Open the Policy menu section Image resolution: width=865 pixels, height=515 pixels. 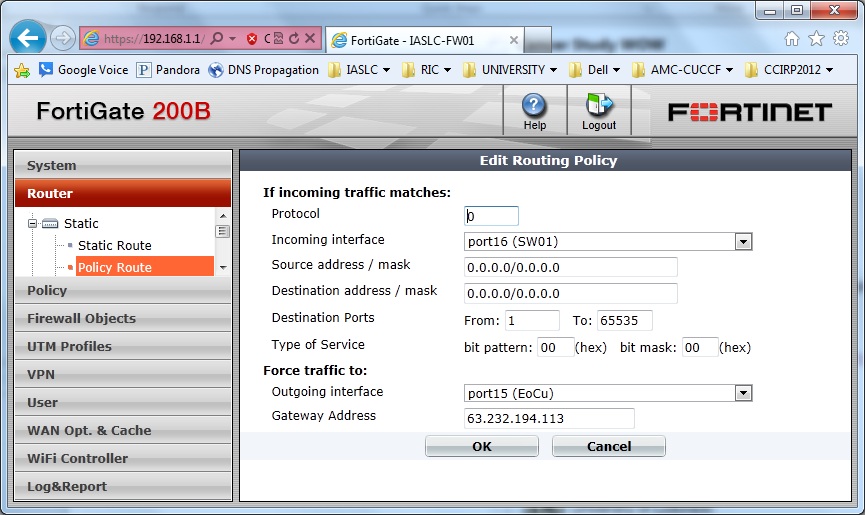[122, 290]
